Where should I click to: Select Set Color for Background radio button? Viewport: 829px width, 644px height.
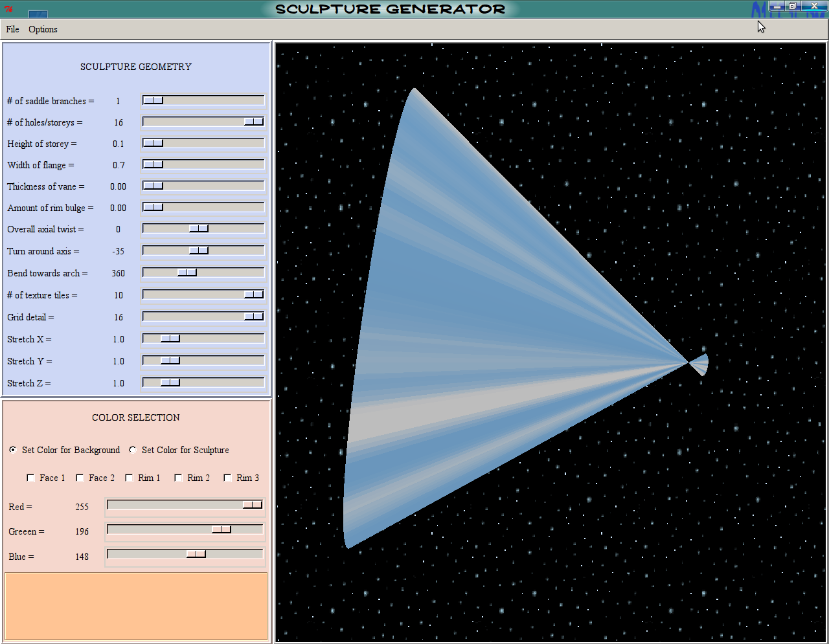13,450
